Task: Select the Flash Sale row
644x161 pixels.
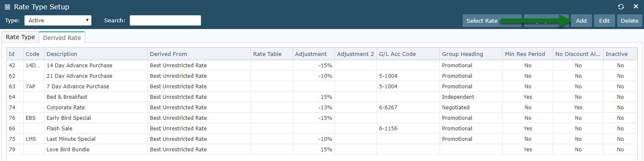Action: click(322, 128)
